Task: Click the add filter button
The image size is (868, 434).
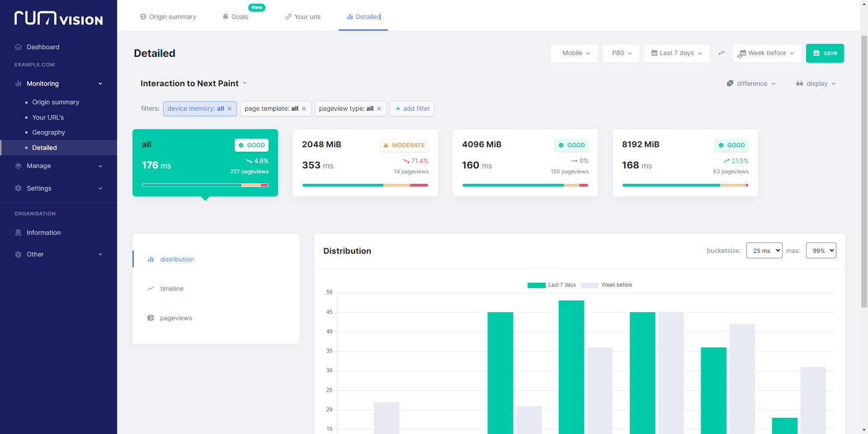Action: tap(412, 109)
